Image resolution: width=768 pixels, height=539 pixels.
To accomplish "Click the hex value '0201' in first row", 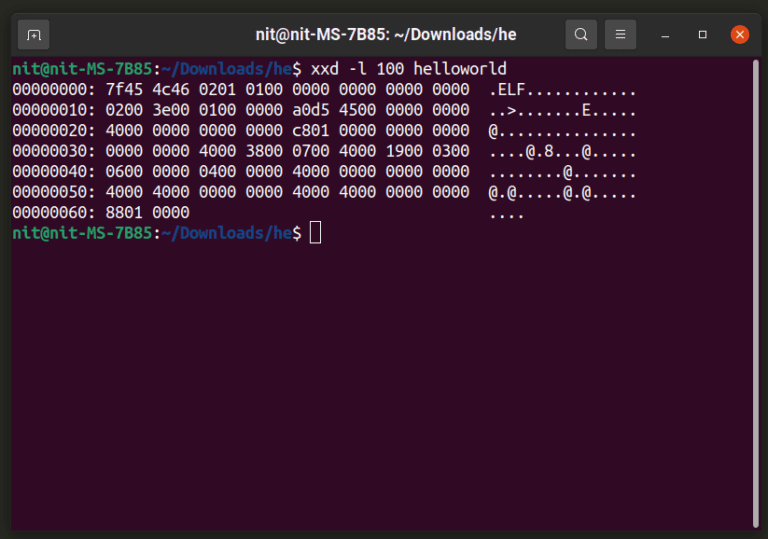I will pyautogui.click(x=217, y=90).
